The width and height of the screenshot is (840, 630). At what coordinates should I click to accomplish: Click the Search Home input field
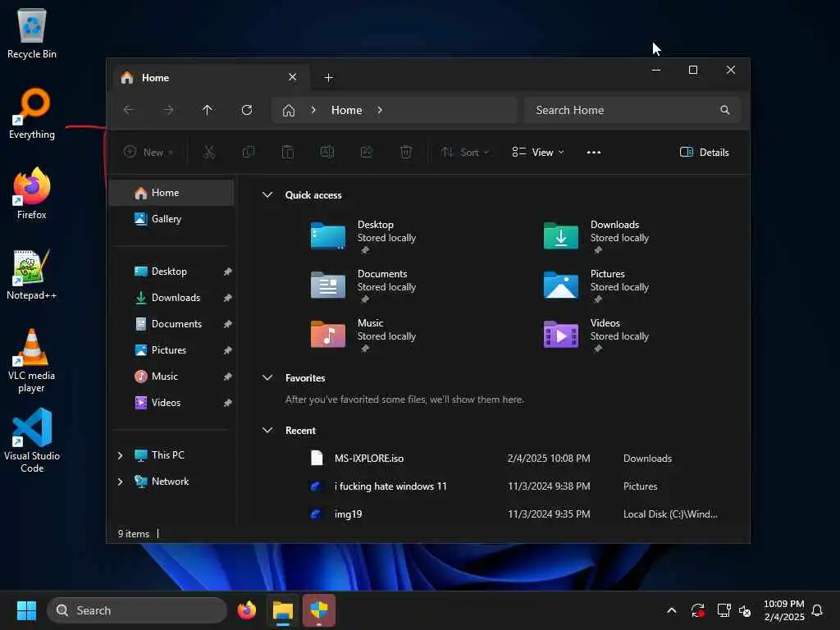[632, 110]
